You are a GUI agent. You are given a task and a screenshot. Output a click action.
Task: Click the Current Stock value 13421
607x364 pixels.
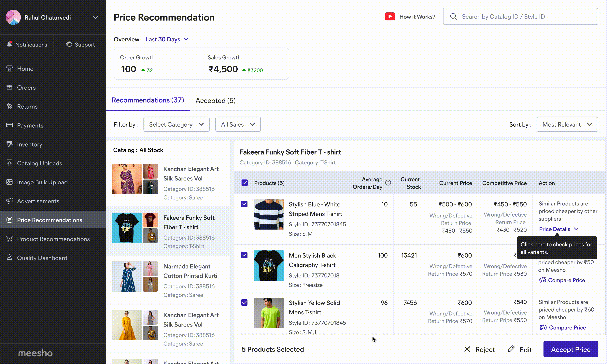pyautogui.click(x=409, y=255)
